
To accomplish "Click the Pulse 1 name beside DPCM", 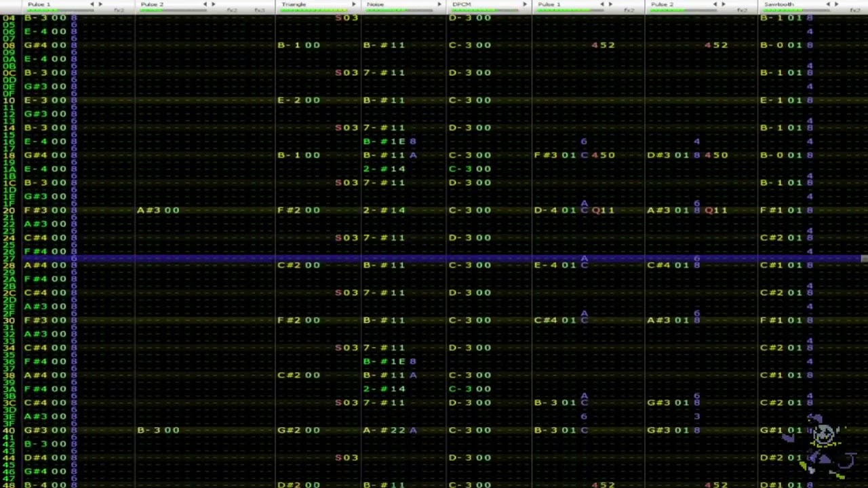I will 549,4.
